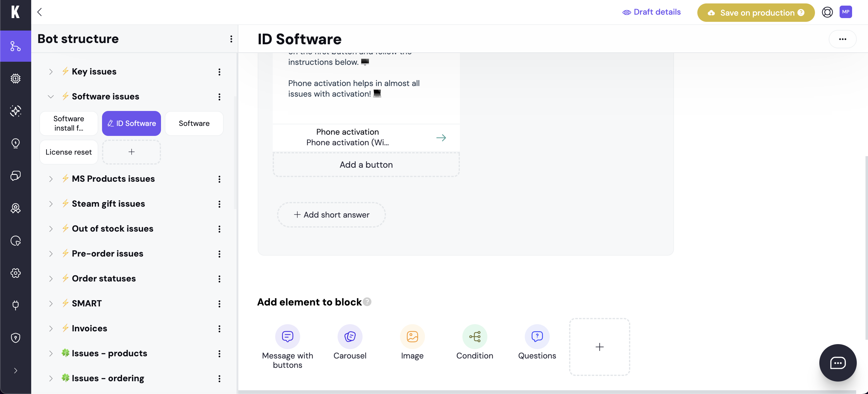
Task: Open the settings gear in sidebar
Action: coord(16,273)
